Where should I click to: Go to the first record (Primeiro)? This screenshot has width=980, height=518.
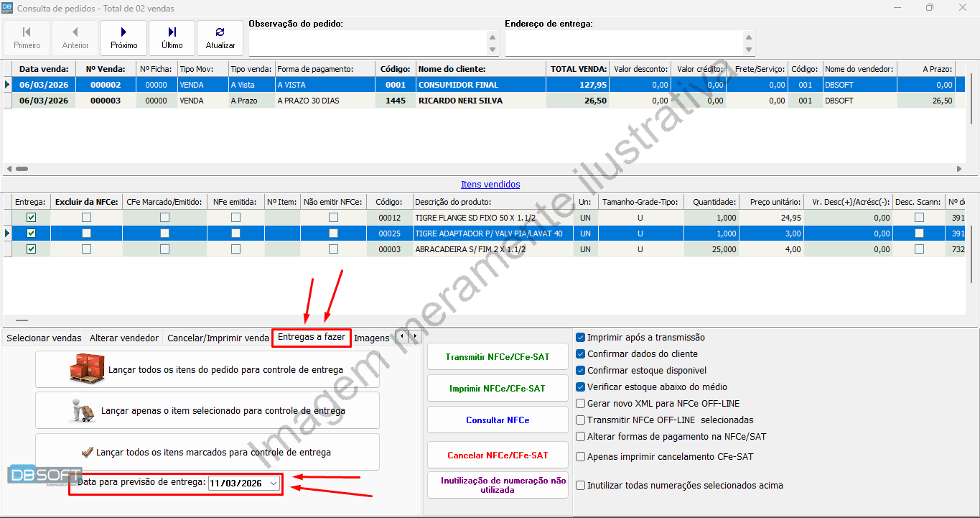[x=27, y=38]
